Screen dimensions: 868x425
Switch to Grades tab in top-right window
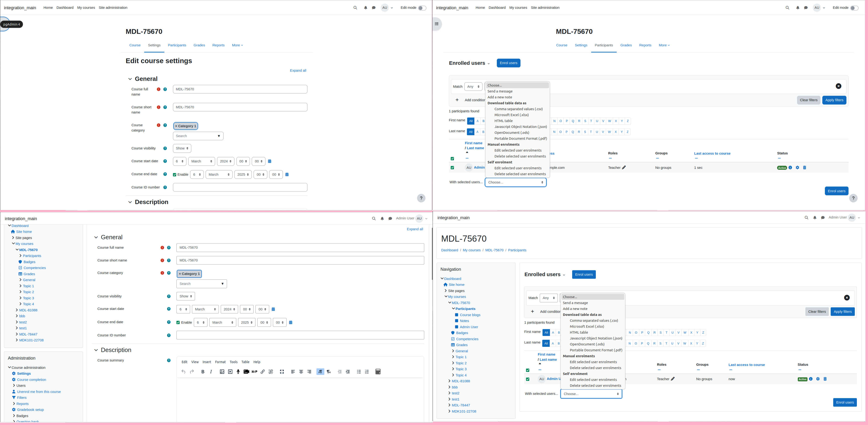tap(626, 45)
